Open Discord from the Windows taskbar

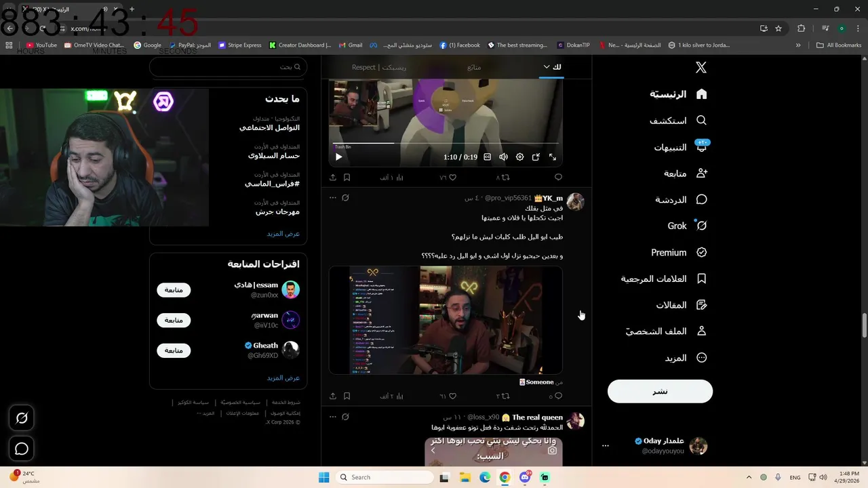(x=525, y=477)
